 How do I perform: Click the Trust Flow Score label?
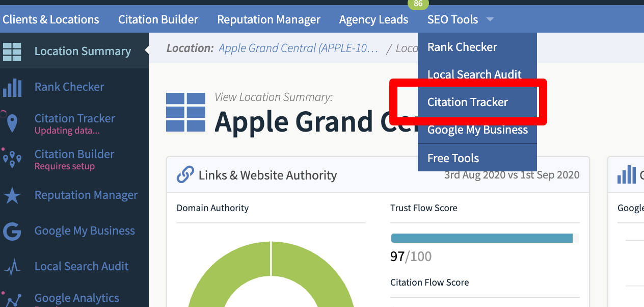coord(424,208)
